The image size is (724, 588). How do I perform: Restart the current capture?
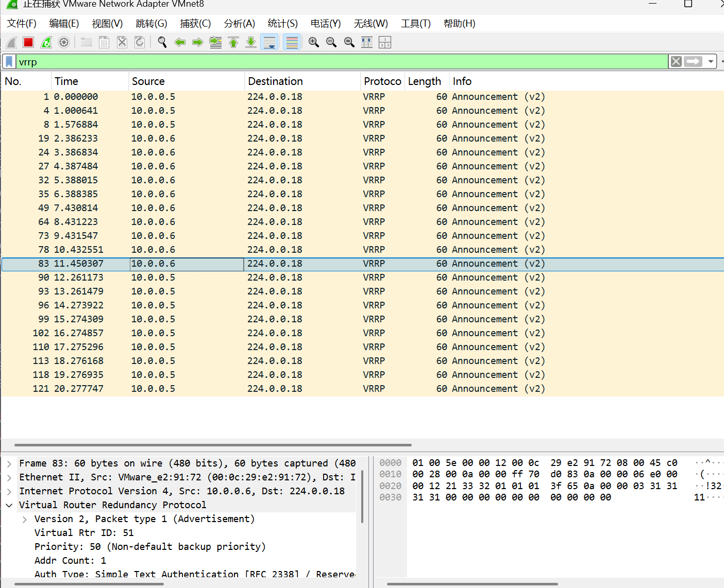46,42
